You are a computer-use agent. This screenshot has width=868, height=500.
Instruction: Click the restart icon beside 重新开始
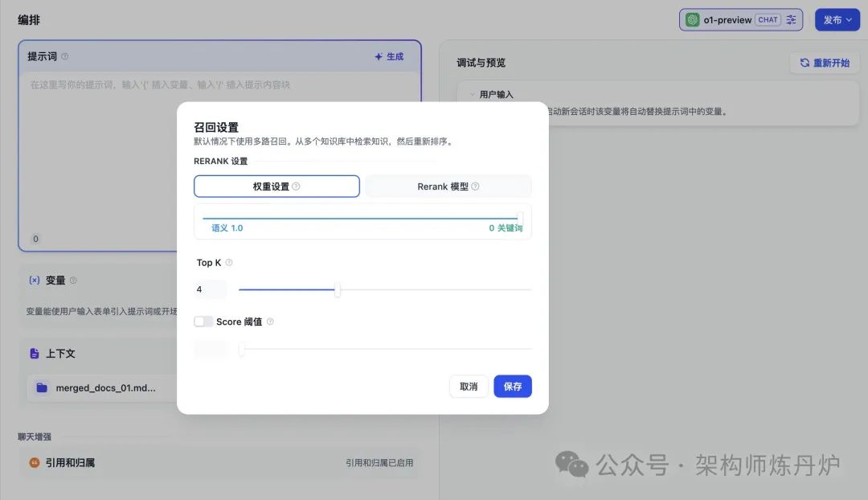pyautogui.click(x=804, y=62)
